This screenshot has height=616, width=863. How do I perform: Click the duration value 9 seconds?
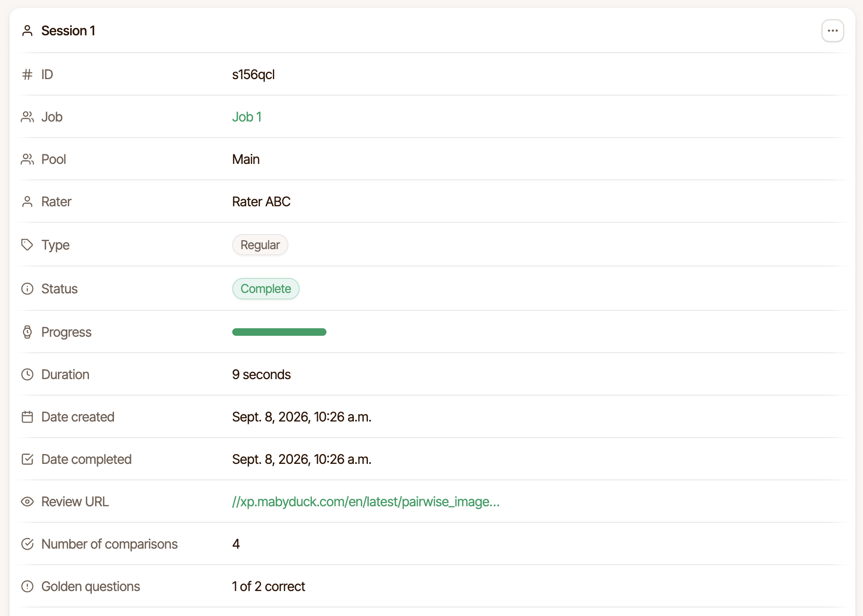[261, 374]
